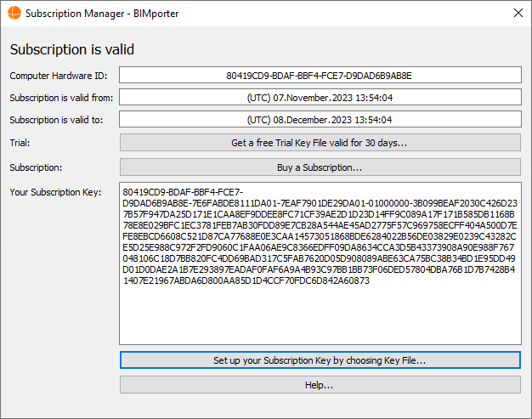Close the Subscription Manager window
The width and height of the screenshot is (532, 419).
pos(518,14)
